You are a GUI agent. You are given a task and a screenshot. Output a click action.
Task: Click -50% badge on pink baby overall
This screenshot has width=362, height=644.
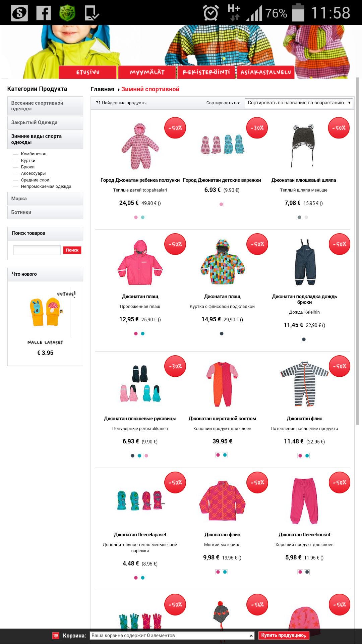click(x=175, y=128)
